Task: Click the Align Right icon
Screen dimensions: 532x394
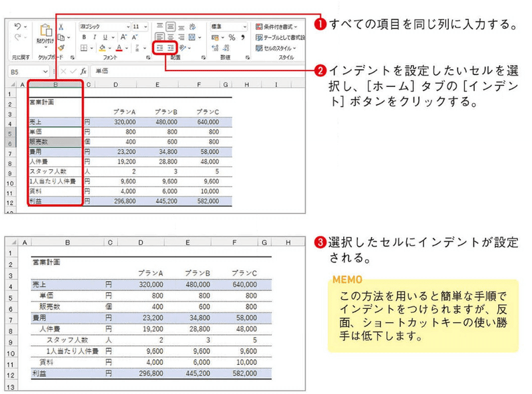Action: click(182, 37)
